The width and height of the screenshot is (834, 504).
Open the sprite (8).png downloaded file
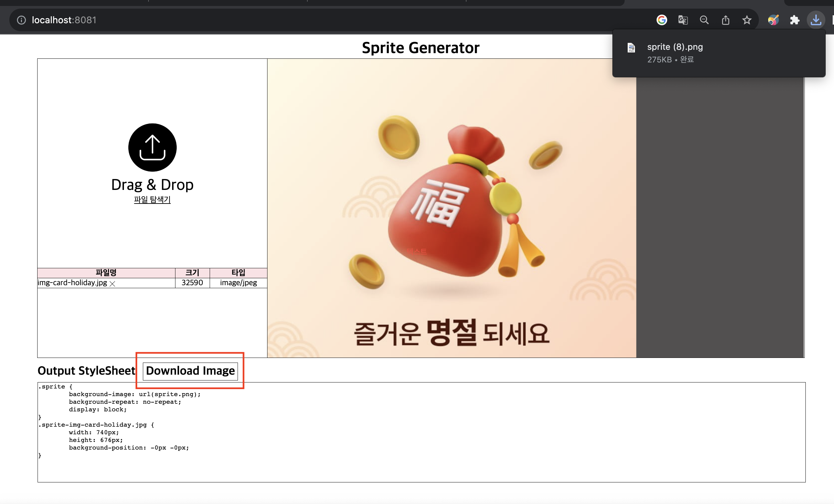tap(675, 47)
